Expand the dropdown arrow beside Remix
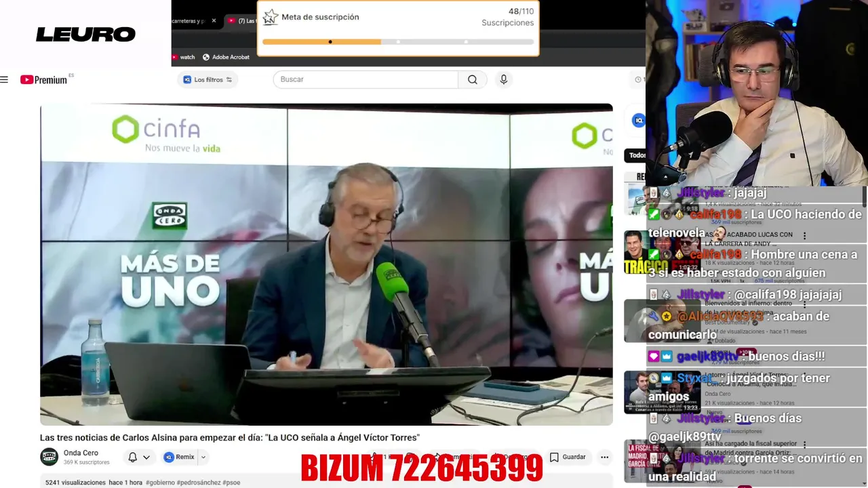Image resolution: width=868 pixels, height=488 pixels. (203, 457)
